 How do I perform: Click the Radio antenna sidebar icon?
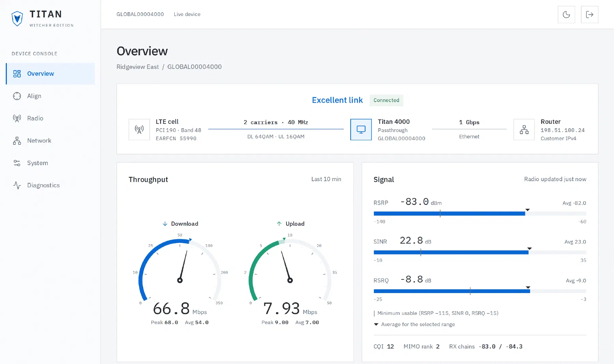coord(17,118)
